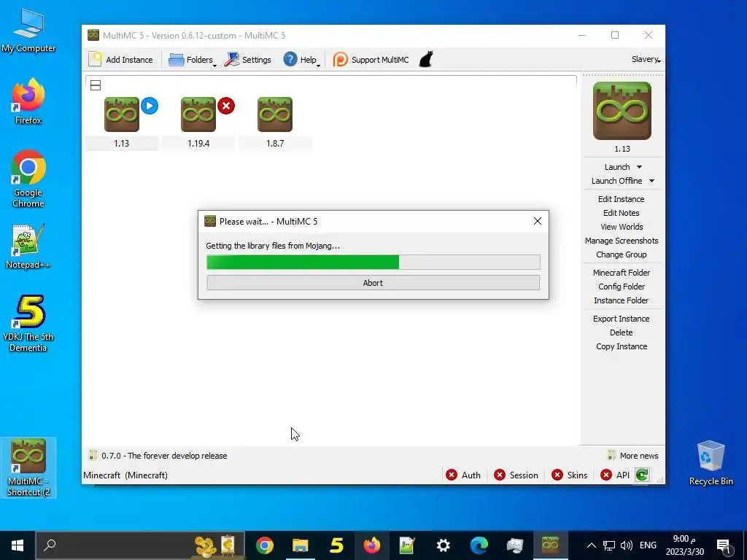Click the volume icon in tray

point(627,545)
